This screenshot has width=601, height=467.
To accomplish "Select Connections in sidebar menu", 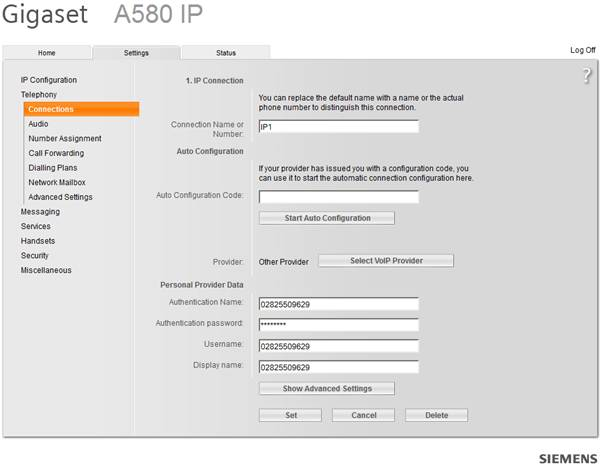I will (x=81, y=109).
